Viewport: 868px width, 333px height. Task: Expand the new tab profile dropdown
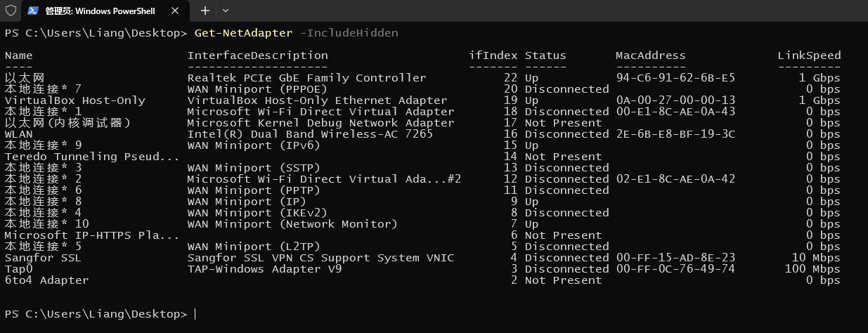225,11
